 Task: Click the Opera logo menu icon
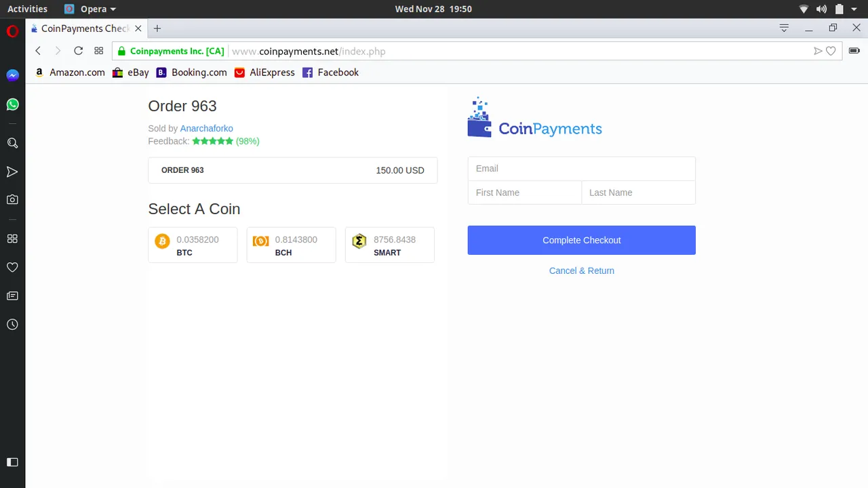pyautogui.click(x=12, y=31)
